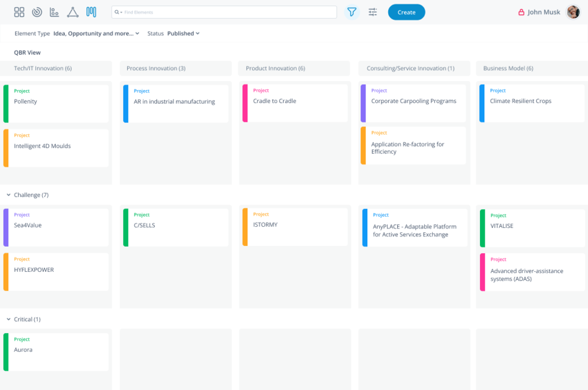Open the Aurora project card
588x390 pixels.
(56, 352)
